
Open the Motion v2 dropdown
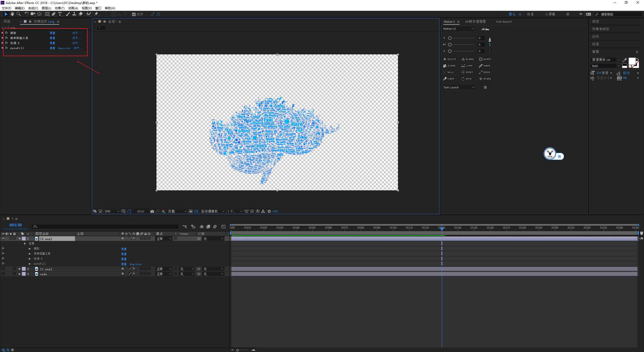[458, 29]
